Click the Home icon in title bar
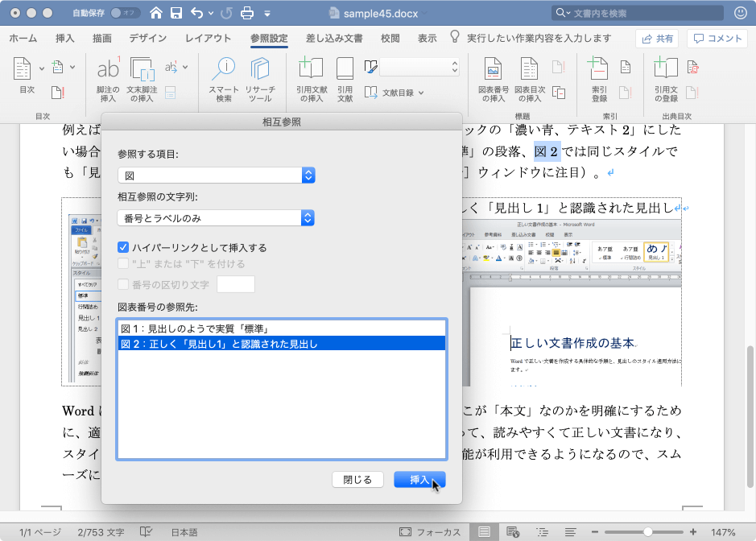Screen dimensions: 756x541 pos(155,13)
